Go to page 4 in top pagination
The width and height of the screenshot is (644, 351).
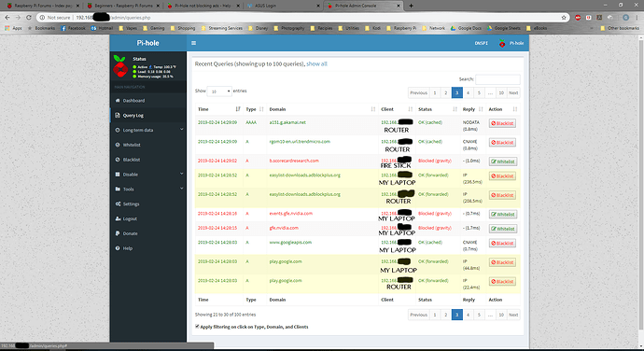[468, 93]
